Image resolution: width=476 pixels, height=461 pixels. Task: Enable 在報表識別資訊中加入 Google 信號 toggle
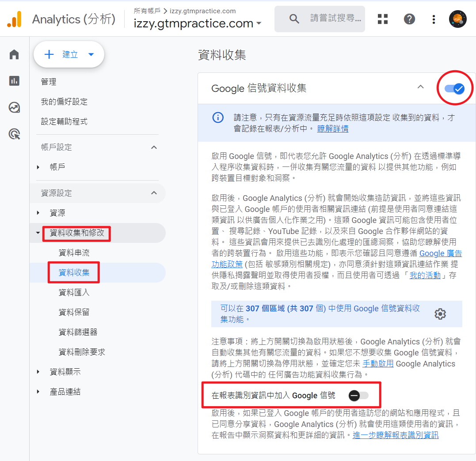click(359, 395)
